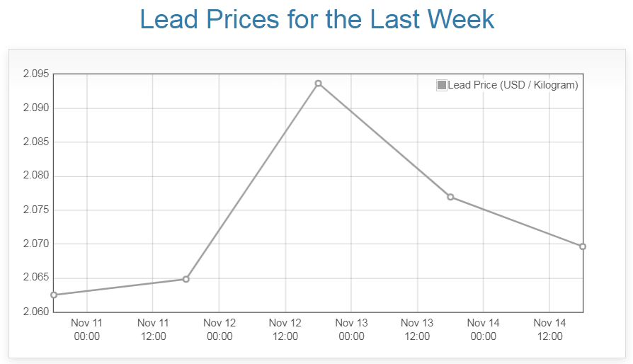
Task: Click the "Nov 11 12:00" x-axis label
Action: 153,329
